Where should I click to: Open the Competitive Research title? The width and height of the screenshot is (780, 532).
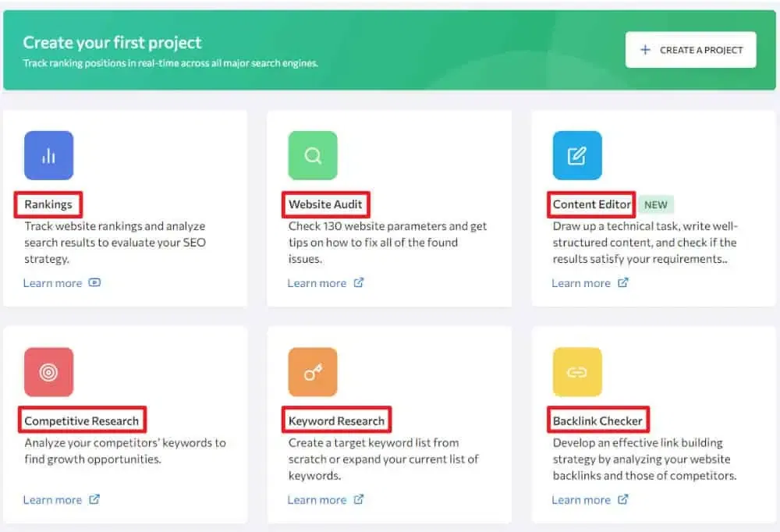click(81, 421)
